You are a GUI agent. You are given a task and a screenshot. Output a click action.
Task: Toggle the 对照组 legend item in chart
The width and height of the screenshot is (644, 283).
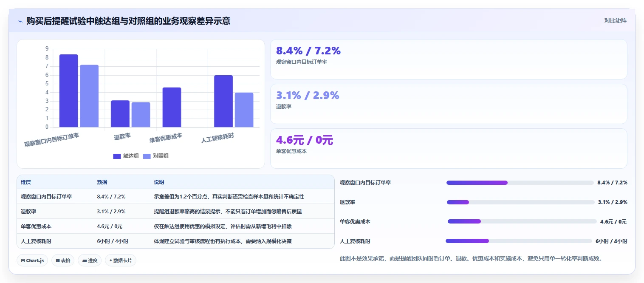tap(155, 156)
